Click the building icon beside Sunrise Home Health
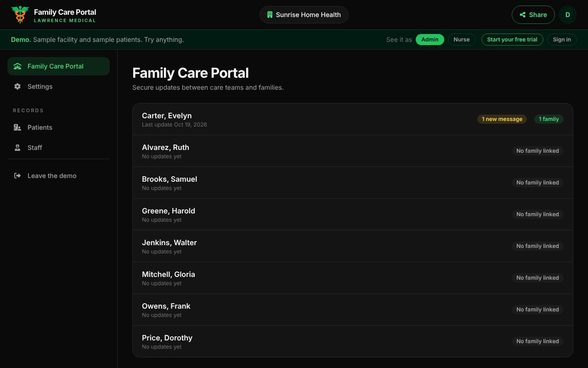 (270, 15)
